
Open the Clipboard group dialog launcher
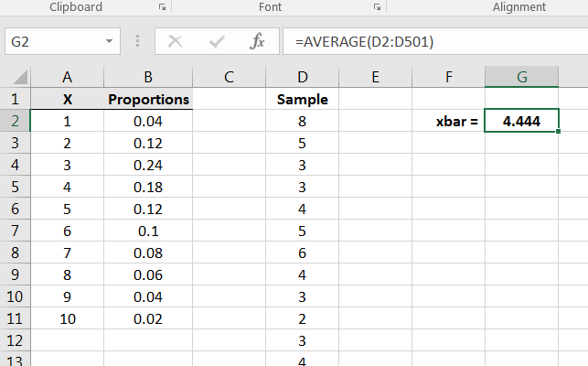pos(162,7)
